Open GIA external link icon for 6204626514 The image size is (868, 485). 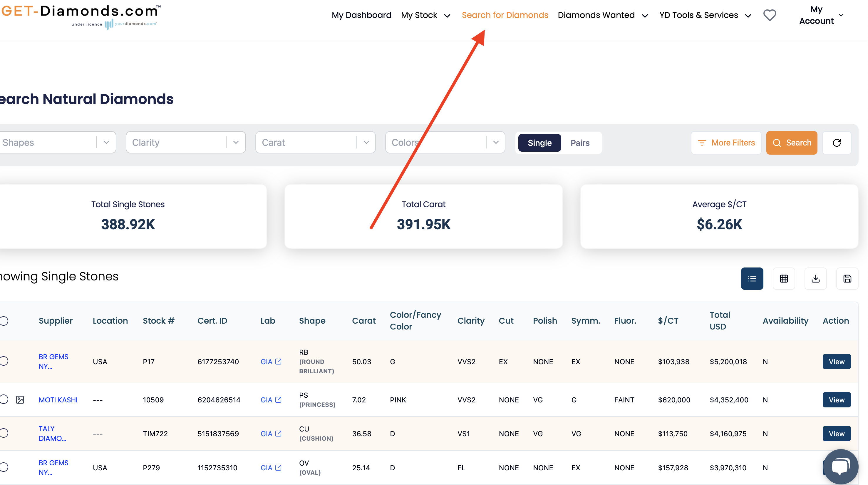point(278,399)
